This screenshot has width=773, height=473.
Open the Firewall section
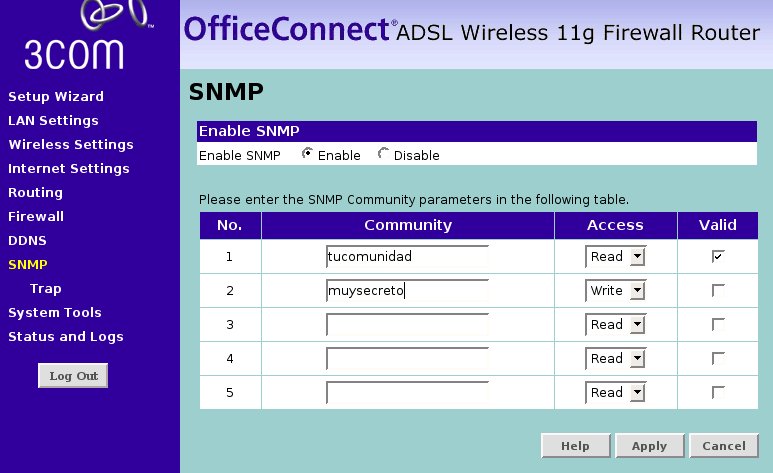click(36, 217)
